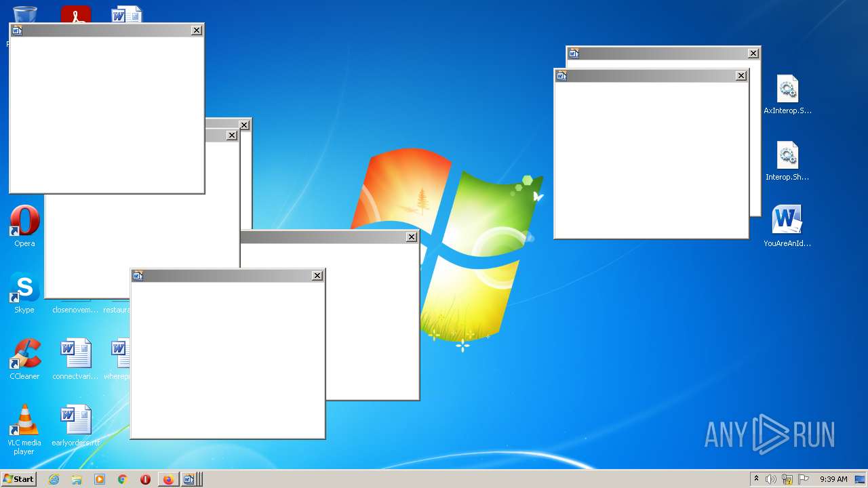Select the earlyorder.rtf document icon
Viewport: 868px width, 488px height.
click(75, 426)
